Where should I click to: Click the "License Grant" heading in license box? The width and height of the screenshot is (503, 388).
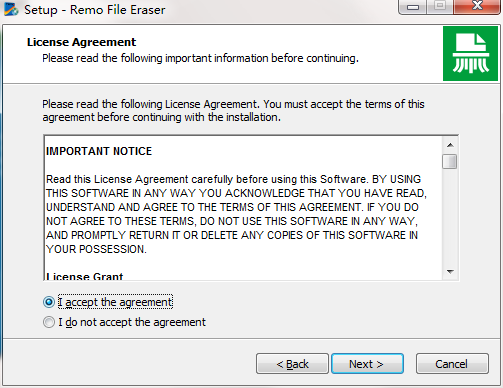point(85,276)
